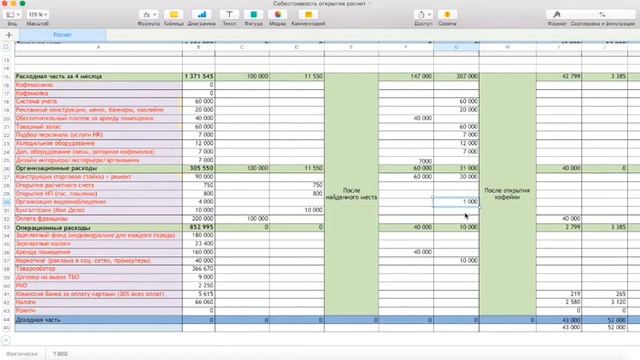Select 'Подбор персонала (услуги HR)' label
The width and height of the screenshot is (640, 360).
pos(98,135)
